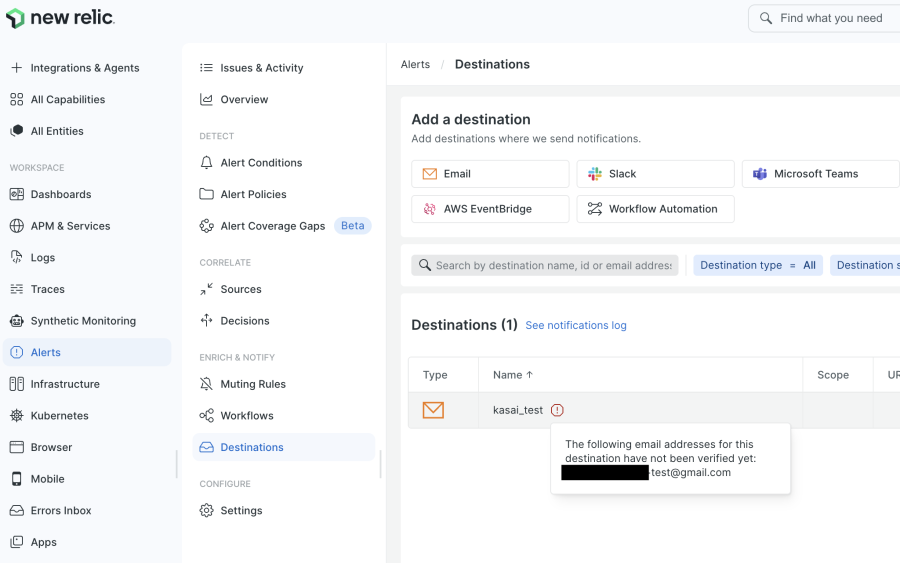Add a Microsoft Teams destination
The image size is (900, 563).
tap(821, 174)
